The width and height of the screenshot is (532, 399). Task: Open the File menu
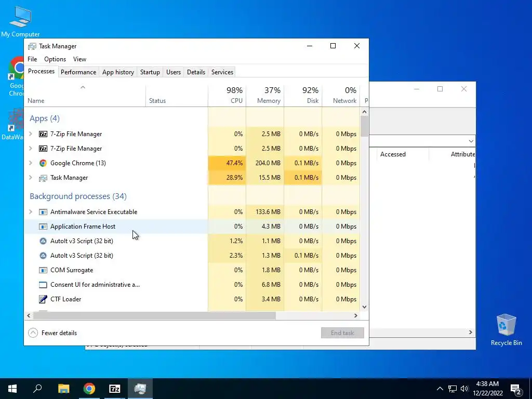pyautogui.click(x=32, y=59)
